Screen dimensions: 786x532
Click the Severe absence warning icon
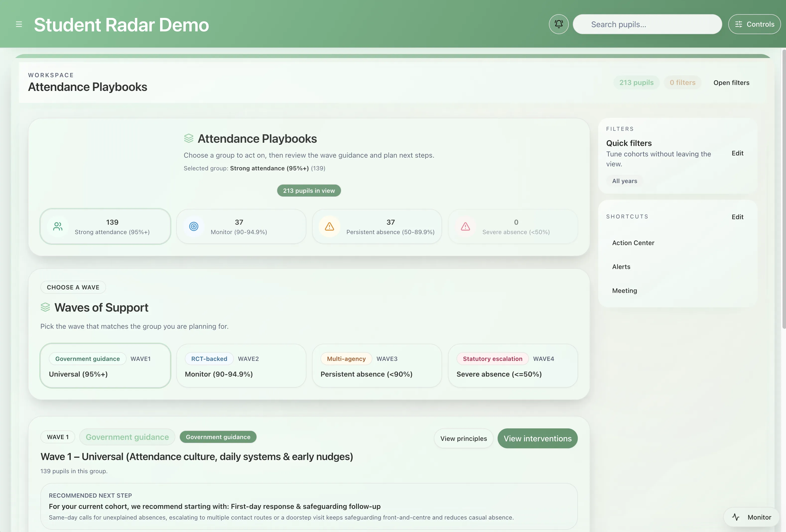465,227
